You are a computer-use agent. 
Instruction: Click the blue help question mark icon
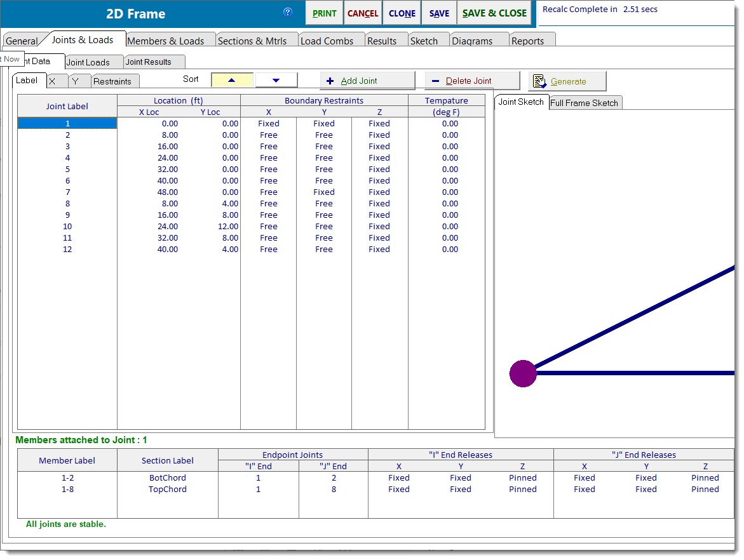288,13
